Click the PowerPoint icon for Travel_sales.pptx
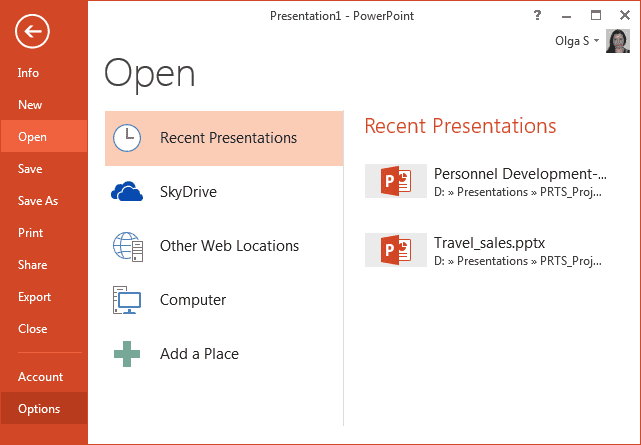Screen dimensions: 641x445 pyautogui.click(x=396, y=250)
